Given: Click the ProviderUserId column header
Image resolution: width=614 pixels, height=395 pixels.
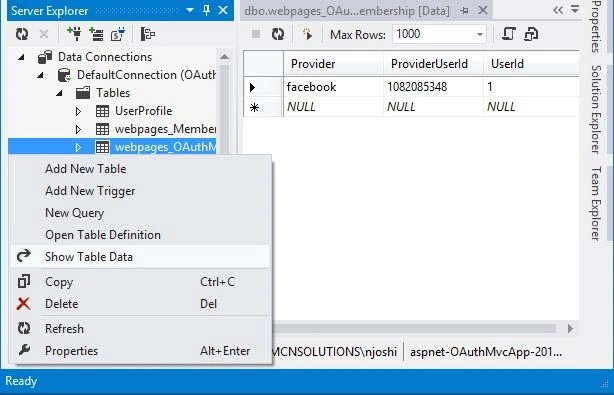Looking at the screenshot, I should click(433, 63).
